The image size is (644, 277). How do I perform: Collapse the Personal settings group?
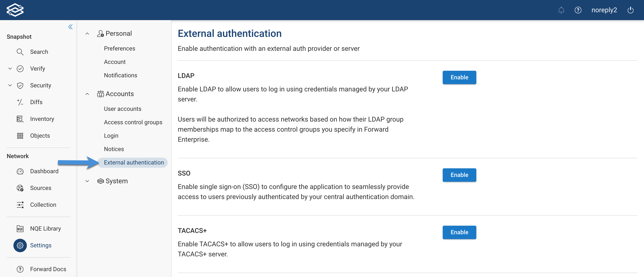tap(87, 34)
